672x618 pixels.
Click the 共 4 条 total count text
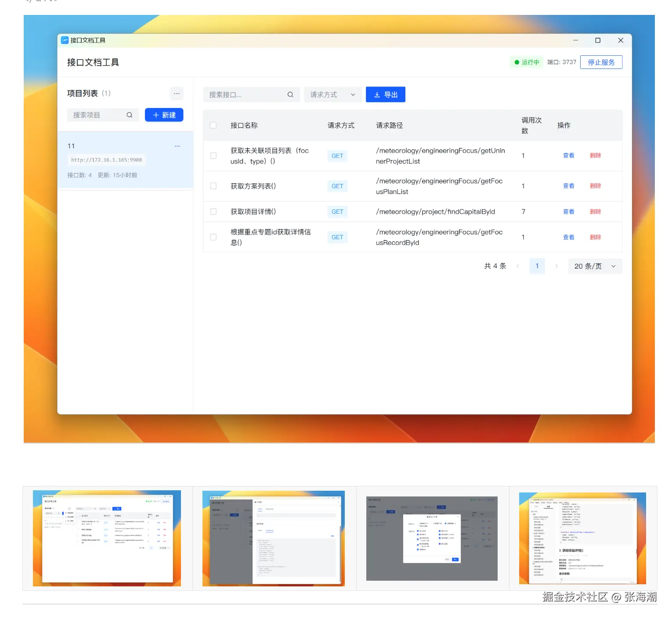tap(495, 266)
